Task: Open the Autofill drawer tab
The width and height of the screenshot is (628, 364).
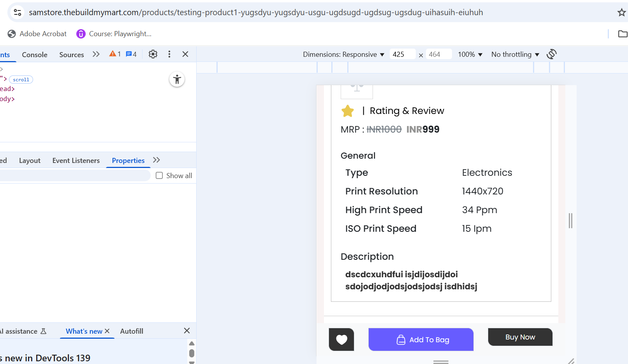Action: 132,331
